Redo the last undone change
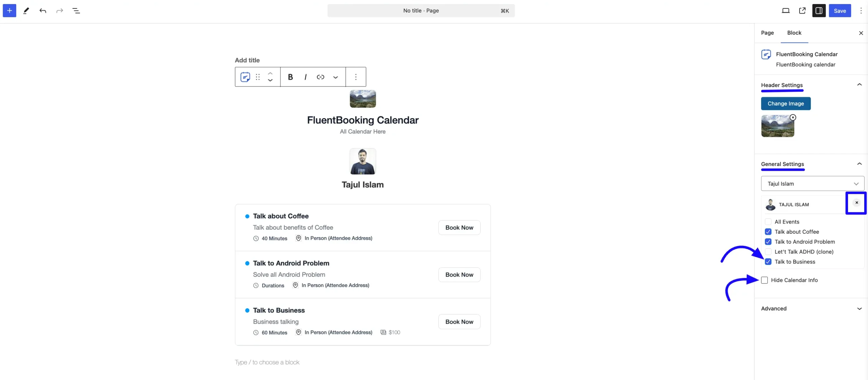 (x=60, y=10)
